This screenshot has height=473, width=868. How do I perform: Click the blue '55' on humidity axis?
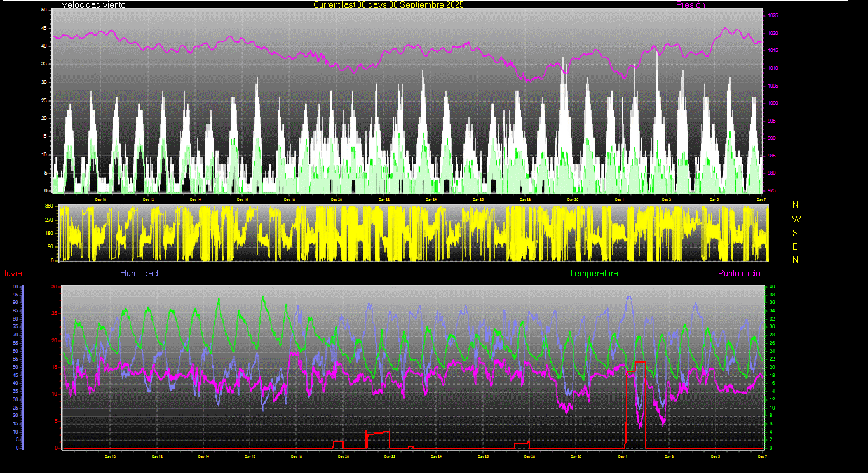pyautogui.click(x=16, y=359)
